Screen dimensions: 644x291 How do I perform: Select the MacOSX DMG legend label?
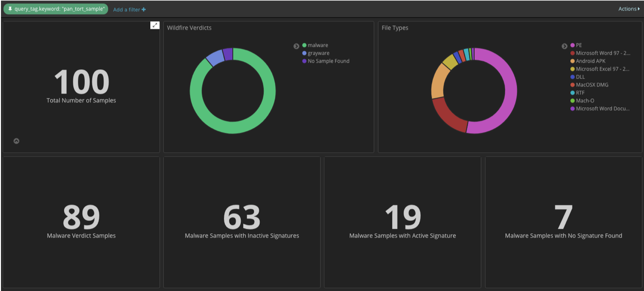pos(592,85)
